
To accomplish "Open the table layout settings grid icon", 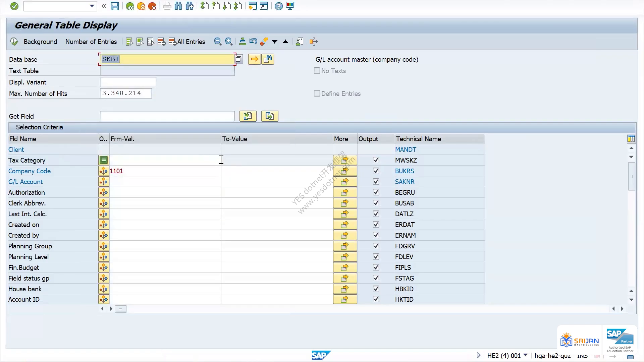I will point(631,139).
